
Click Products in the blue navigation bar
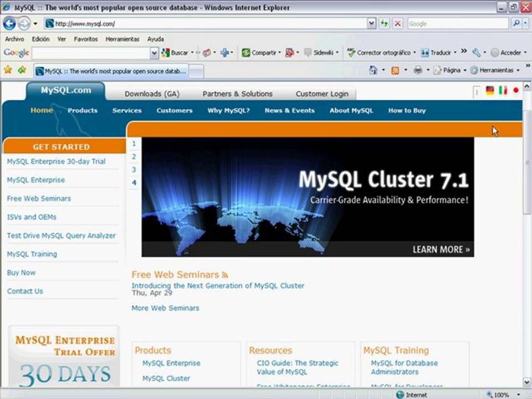click(x=83, y=110)
